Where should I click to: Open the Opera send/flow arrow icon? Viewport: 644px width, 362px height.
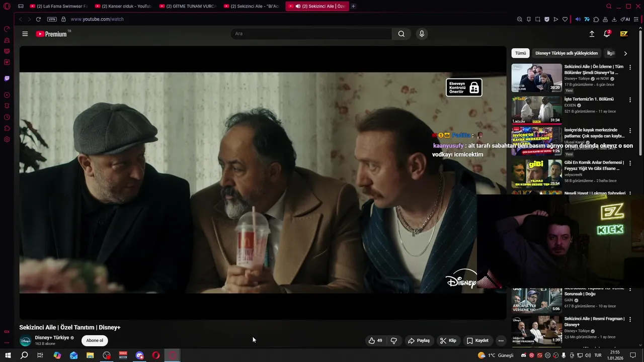pyautogui.click(x=555, y=19)
